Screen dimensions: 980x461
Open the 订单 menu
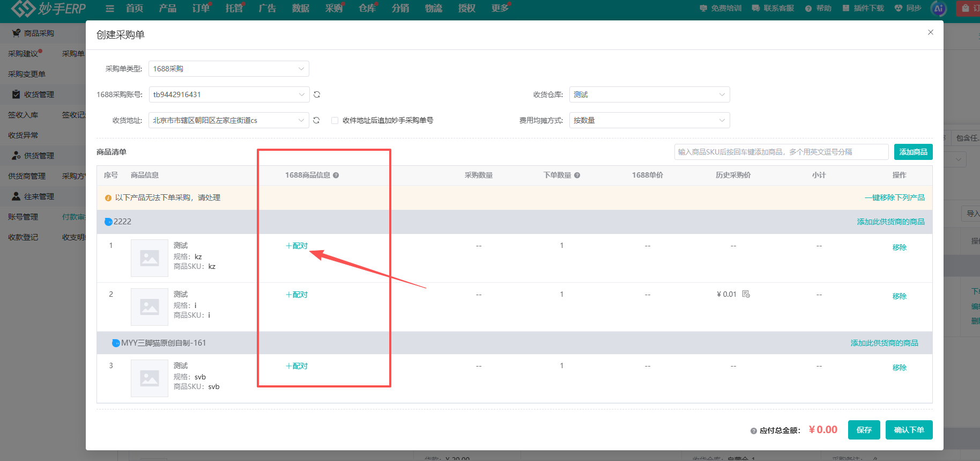[x=201, y=9]
